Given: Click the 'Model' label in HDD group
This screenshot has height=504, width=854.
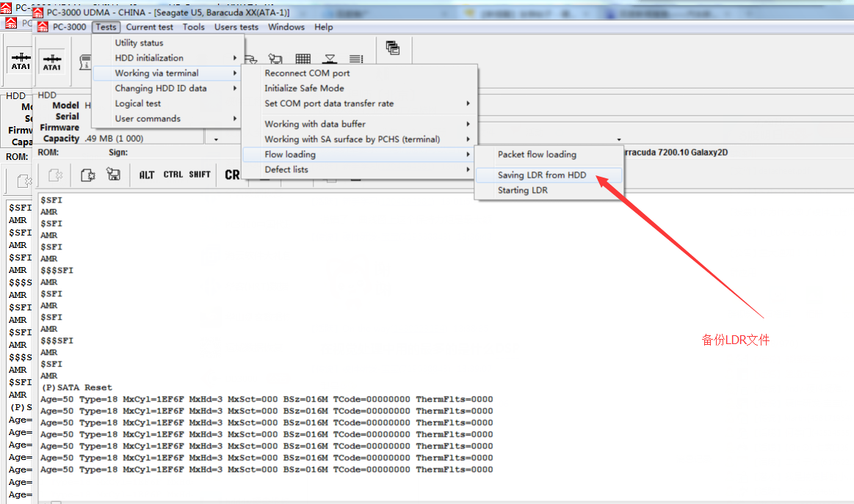Looking at the screenshot, I should point(65,105).
